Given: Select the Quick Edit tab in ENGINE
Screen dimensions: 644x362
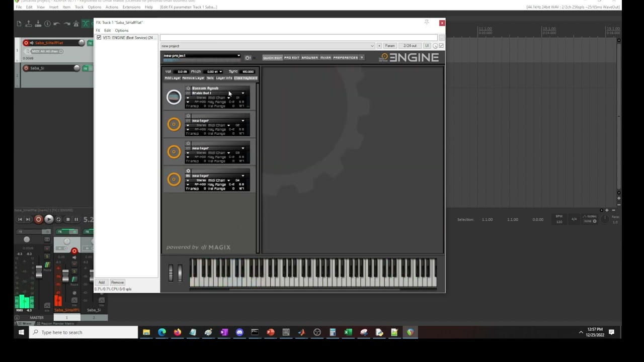Looking at the screenshot, I should pyautogui.click(x=272, y=58).
